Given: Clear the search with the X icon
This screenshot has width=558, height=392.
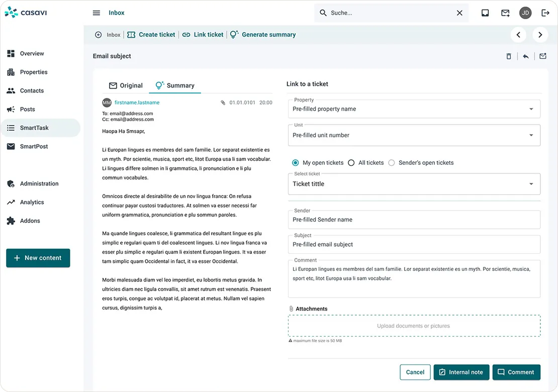Looking at the screenshot, I should point(459,13).
